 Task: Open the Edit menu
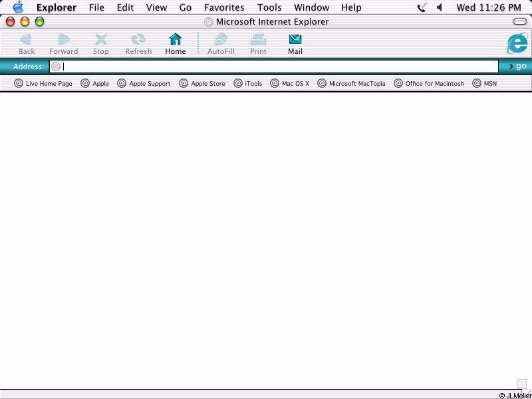click(x=125, y=7)
